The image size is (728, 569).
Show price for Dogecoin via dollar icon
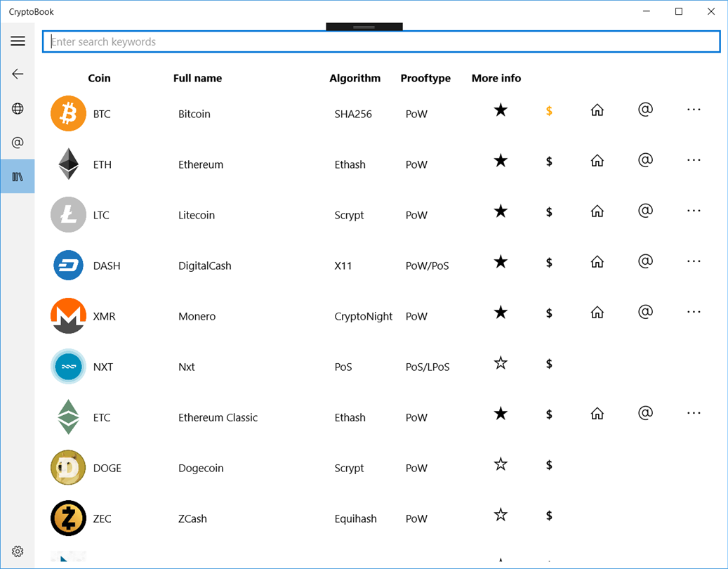click(549, 465)
